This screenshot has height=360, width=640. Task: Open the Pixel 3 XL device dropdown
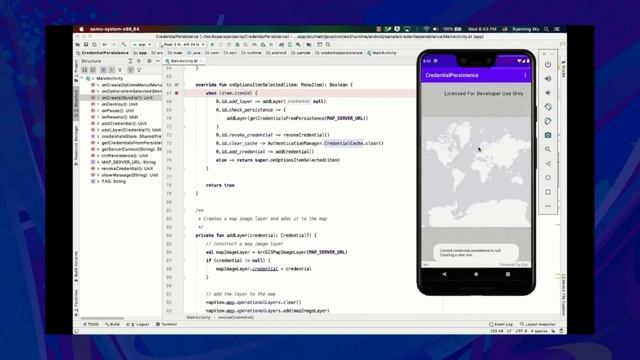click(182, 44)
